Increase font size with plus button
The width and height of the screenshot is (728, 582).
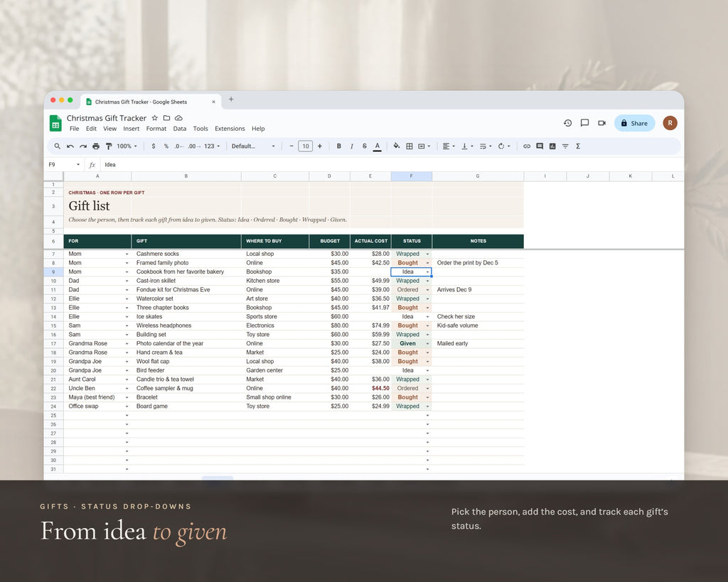tap(319, 146)
